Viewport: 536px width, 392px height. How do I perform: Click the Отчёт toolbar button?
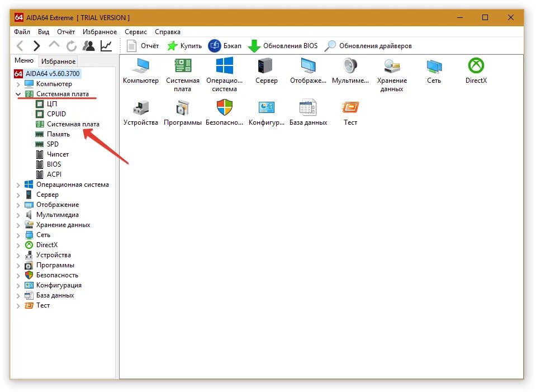[x=143, y=45]
